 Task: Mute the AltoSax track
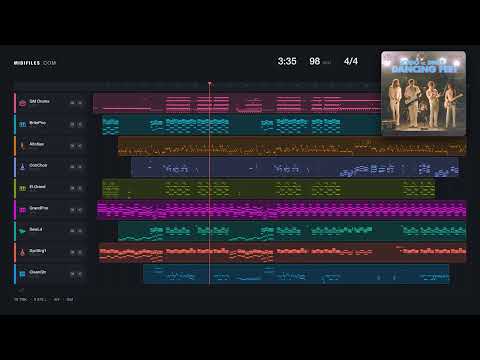click(x=72, y=146)
